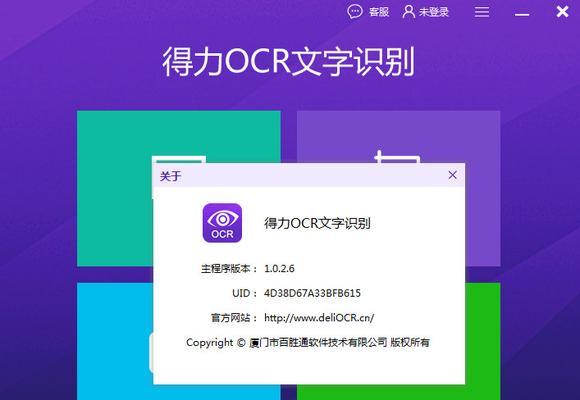Click the 客服 label
Screen dimensions: 580x400
click(379, 12)
